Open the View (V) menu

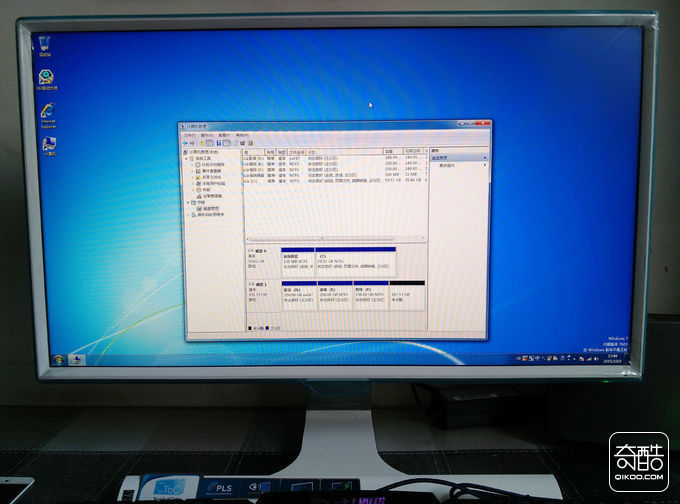click(x=224, y=135)
